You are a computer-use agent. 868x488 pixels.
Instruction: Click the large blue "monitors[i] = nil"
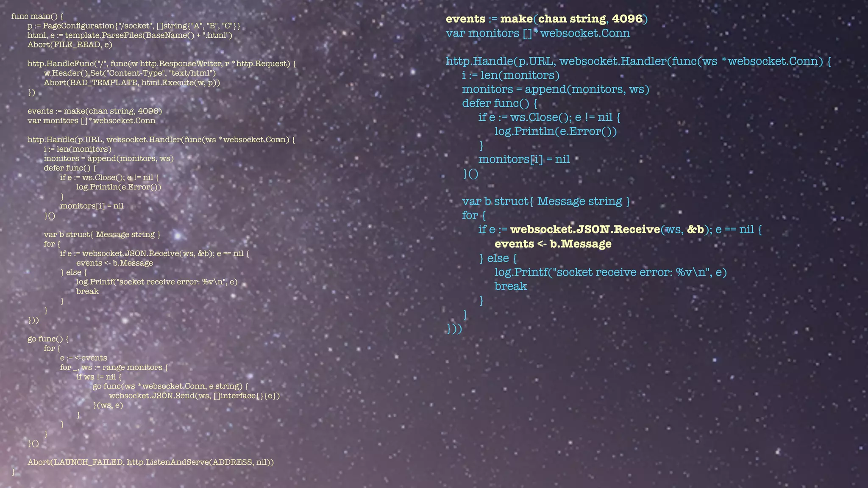point(524,159)
